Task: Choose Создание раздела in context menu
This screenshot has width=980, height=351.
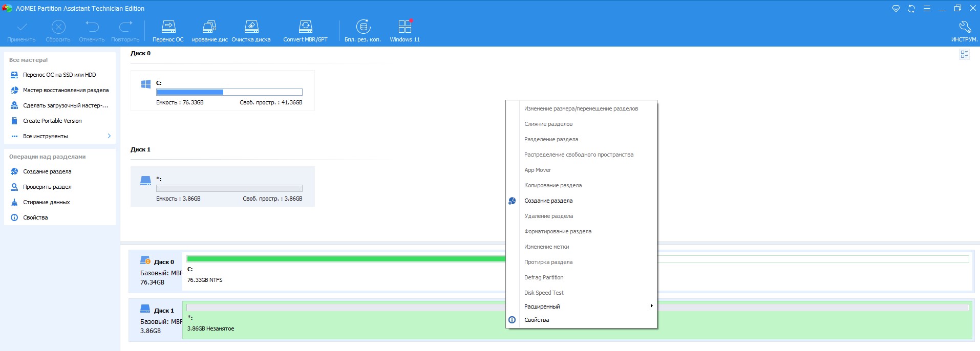Action: coord(581,201)
